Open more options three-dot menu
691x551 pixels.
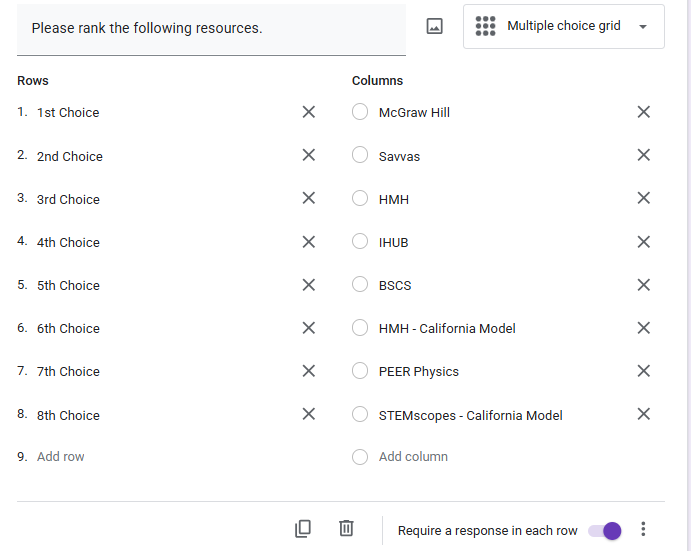pos(644,530)
